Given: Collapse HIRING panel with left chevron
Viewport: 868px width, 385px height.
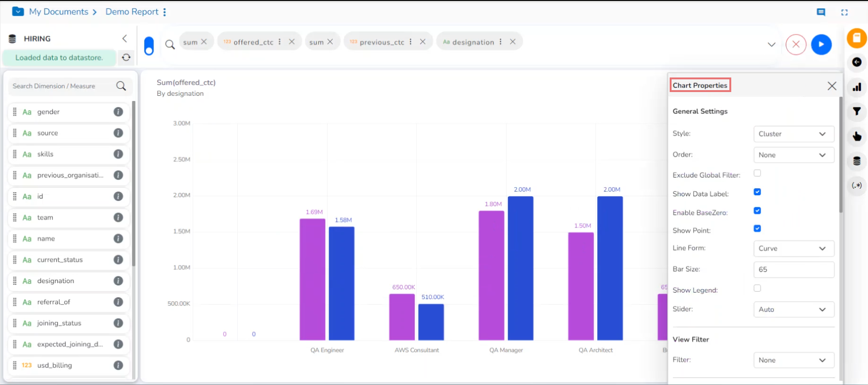Looking at the screenshot, I should pos(125,38).
